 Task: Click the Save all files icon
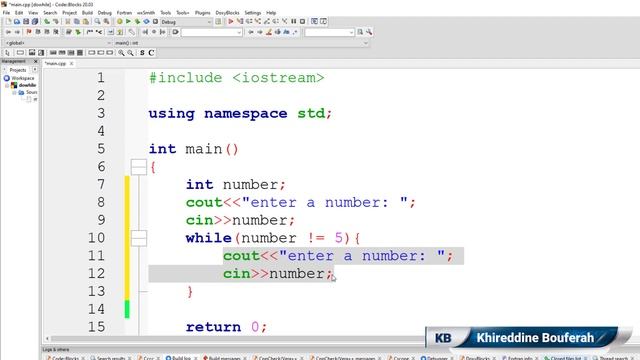point(35,22)
